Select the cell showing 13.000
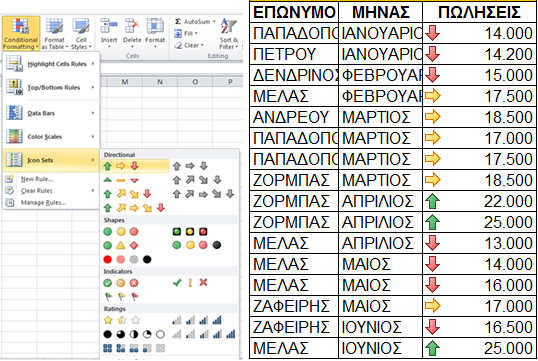 tap(479, 243)
